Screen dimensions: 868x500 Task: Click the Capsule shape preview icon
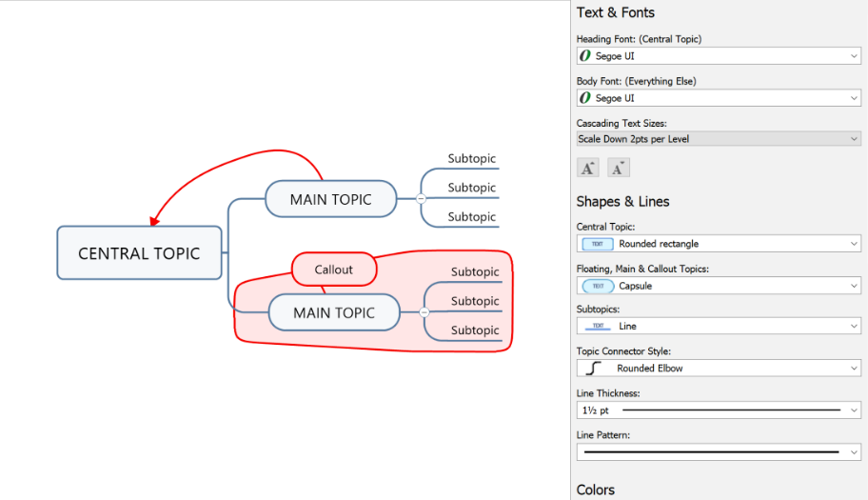(598, 286)
